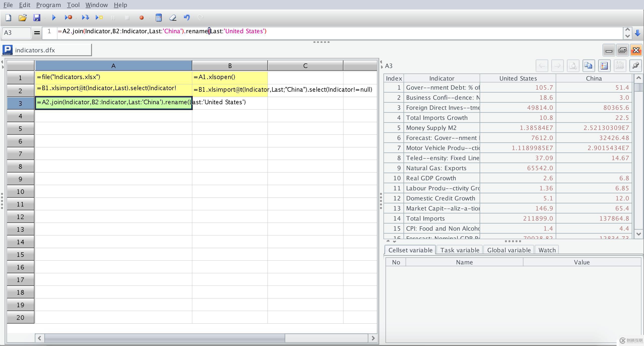Click the Step Into execution icon
The width and height of the screenshot is (644, 346).
pos(85,17)
